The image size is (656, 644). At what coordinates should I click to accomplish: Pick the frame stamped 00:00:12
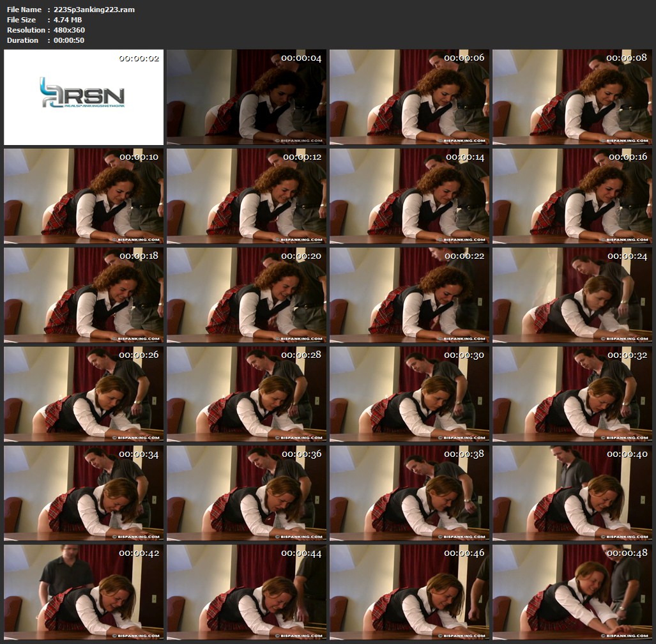247,196
